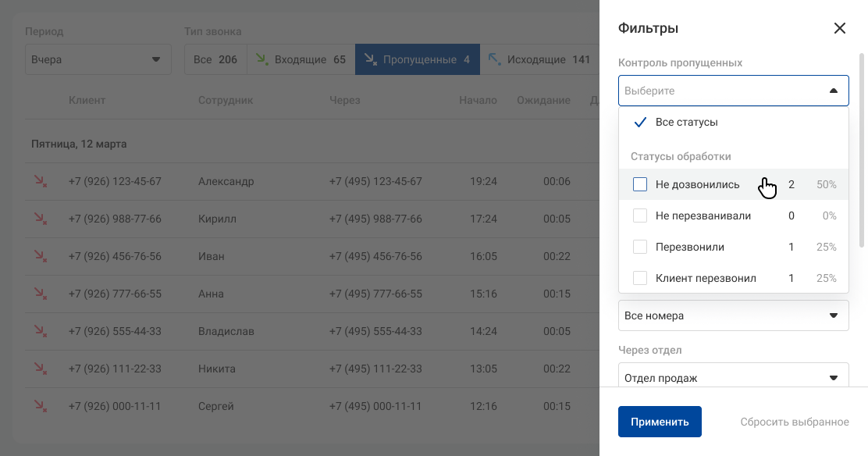Select the Клиент перезвонил checkbox

[x=640, y=278]
